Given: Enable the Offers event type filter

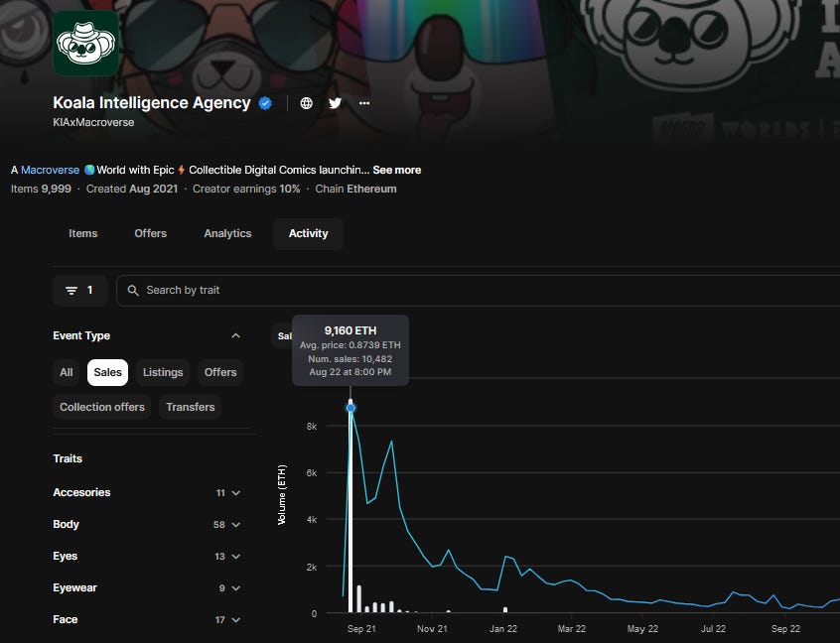Looking at the screenshot, I should tap(220, 372).
